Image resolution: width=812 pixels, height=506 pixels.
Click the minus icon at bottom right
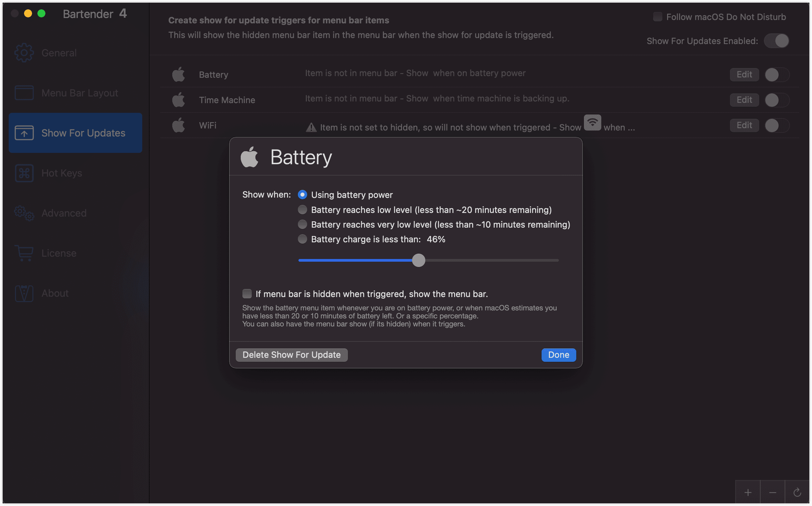773,492
